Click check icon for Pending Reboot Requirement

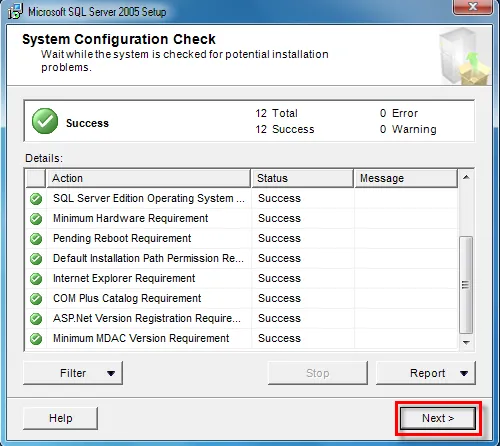click(x=36, y=239)
